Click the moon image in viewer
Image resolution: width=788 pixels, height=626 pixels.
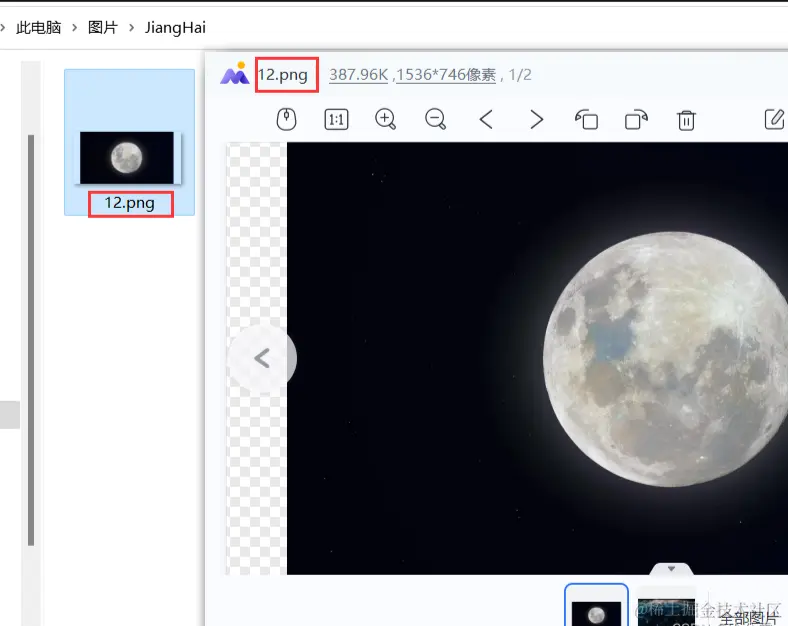pyautogui.click(x=537, y=358)
